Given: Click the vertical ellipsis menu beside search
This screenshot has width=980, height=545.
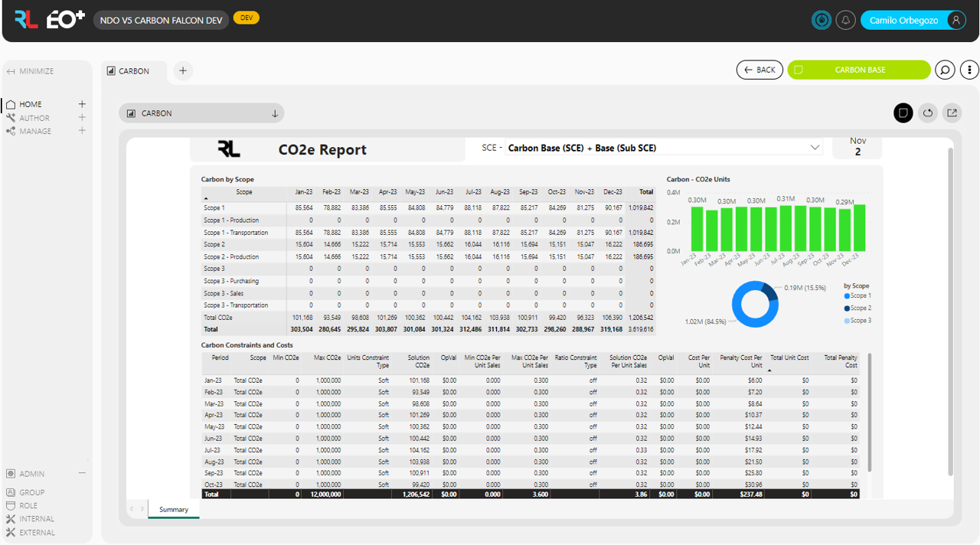Looking at the screenshot, I should point(969,70).
